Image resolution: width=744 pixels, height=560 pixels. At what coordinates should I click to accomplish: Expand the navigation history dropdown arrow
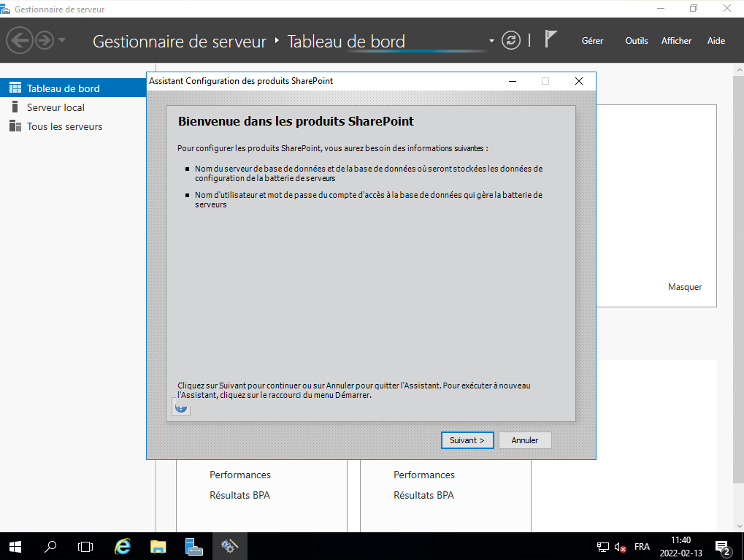point(61,40)
